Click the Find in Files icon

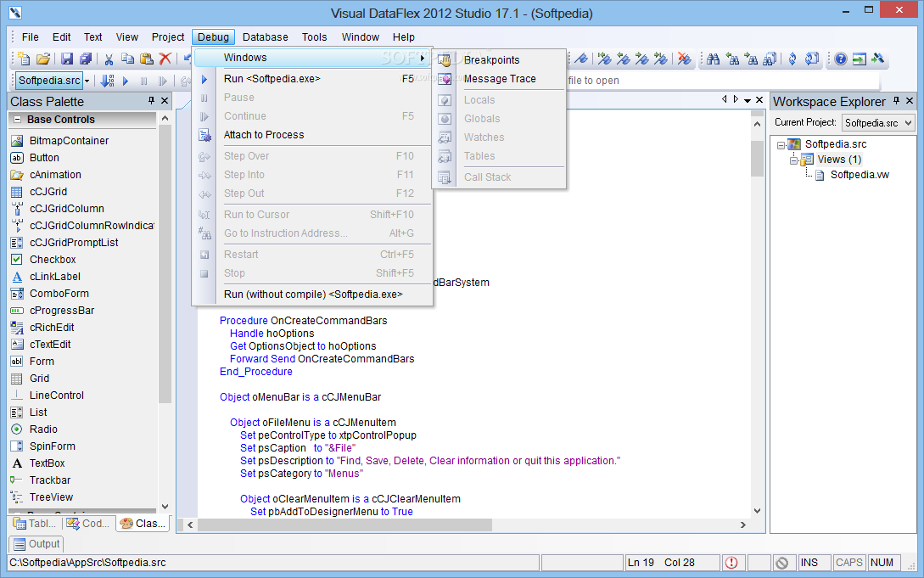tap(770, 59)
